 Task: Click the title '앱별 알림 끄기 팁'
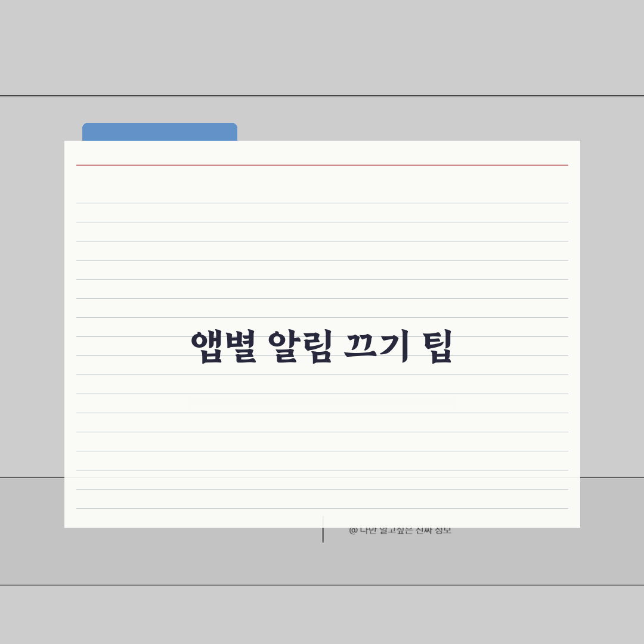pos(321,346)
